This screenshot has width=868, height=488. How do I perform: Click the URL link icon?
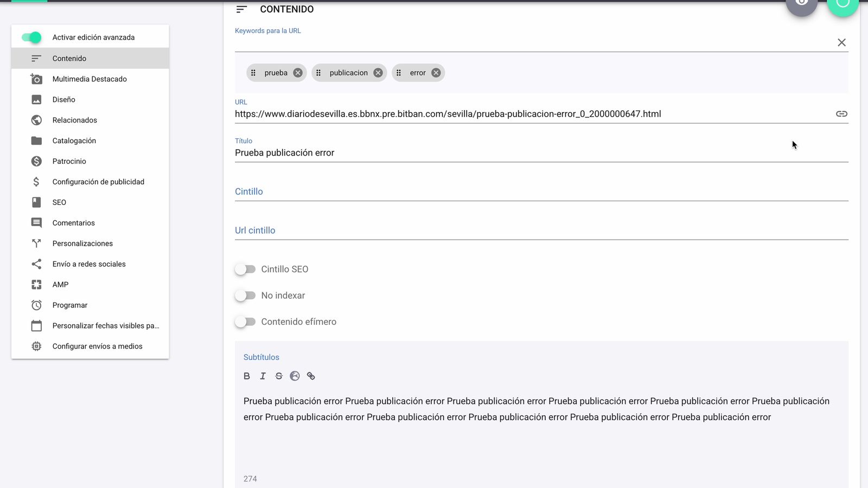841,114
